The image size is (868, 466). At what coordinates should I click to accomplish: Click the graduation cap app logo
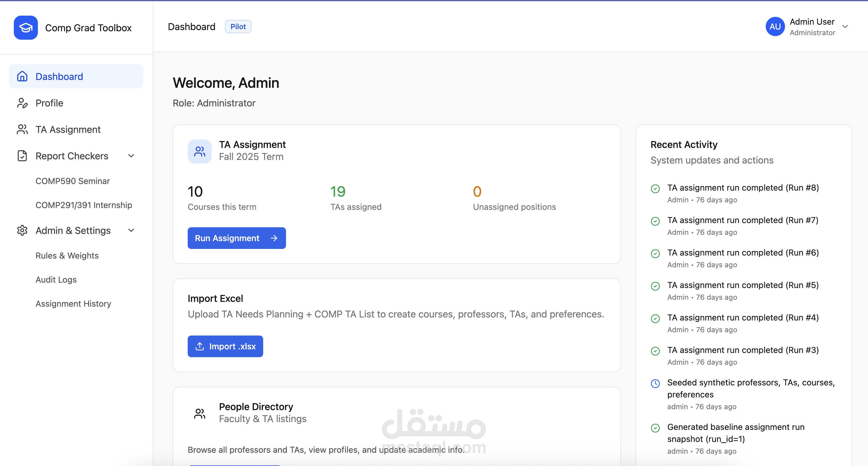(x=26, y=28)
